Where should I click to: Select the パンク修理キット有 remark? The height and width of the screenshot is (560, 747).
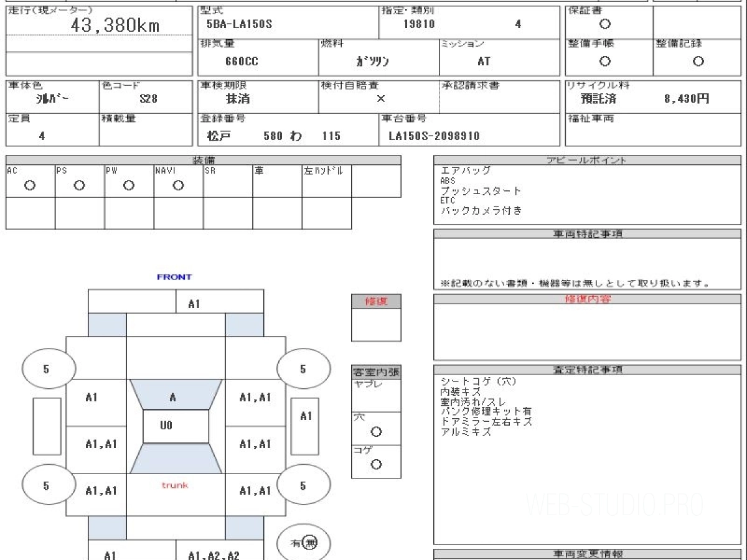[486, 412]
